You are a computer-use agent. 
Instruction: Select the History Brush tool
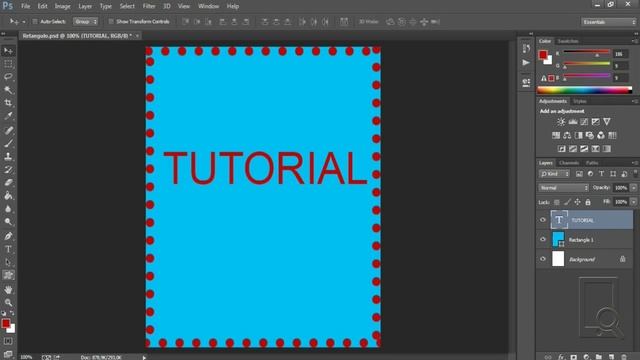(x=8, y=169)
